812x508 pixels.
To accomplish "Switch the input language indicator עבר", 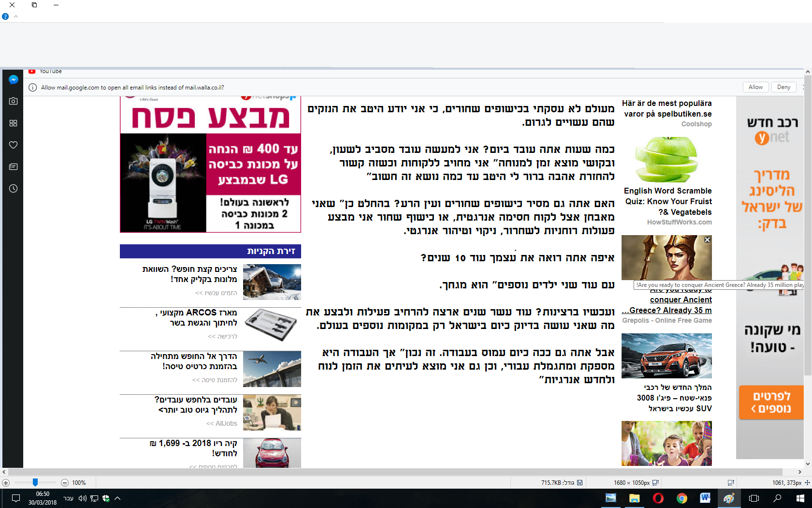I will 68,498.
